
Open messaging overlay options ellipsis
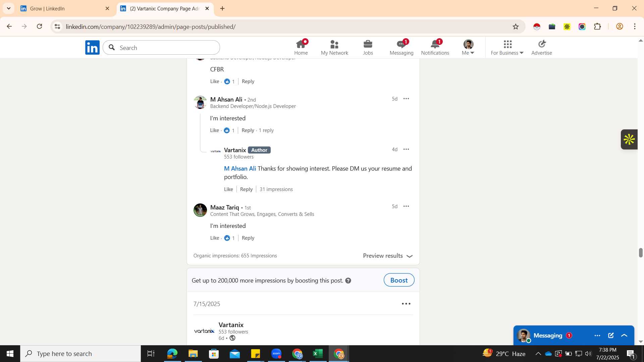pos(597,336)
